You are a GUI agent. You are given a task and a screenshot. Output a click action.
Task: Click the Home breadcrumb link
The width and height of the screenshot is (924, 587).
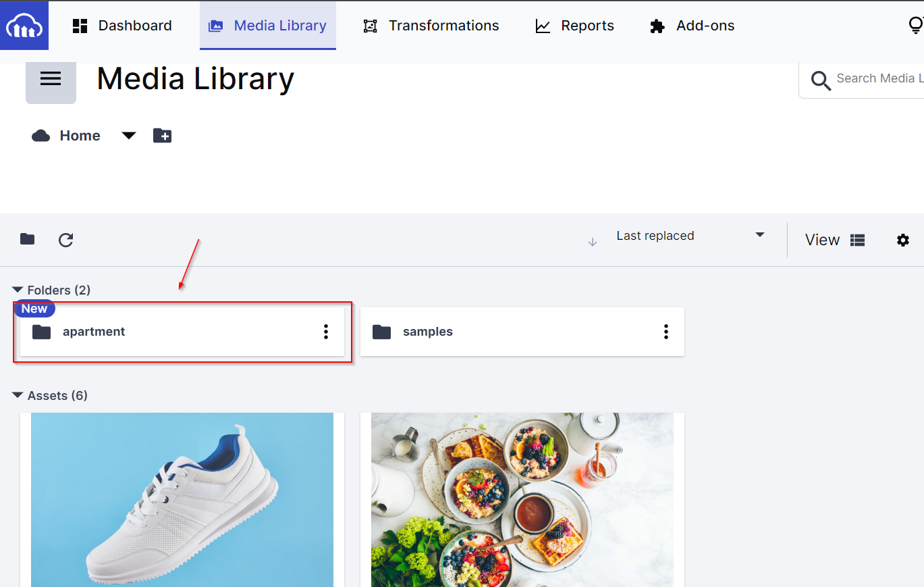point(80,136)
